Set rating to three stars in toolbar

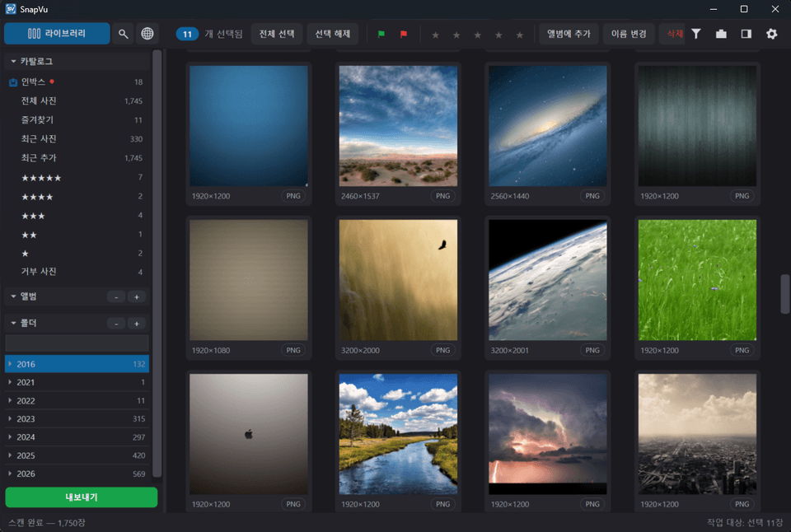(478, 35)
